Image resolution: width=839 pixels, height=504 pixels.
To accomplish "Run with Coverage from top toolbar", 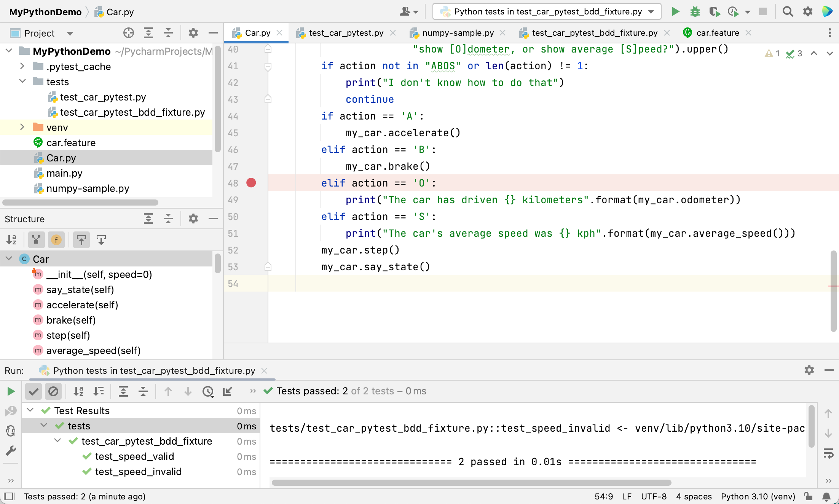I will [715, 12].
